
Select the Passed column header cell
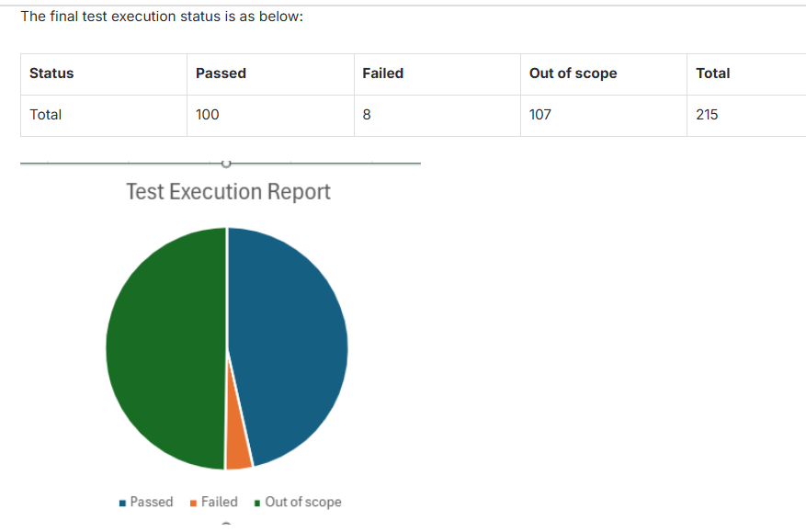270,74
